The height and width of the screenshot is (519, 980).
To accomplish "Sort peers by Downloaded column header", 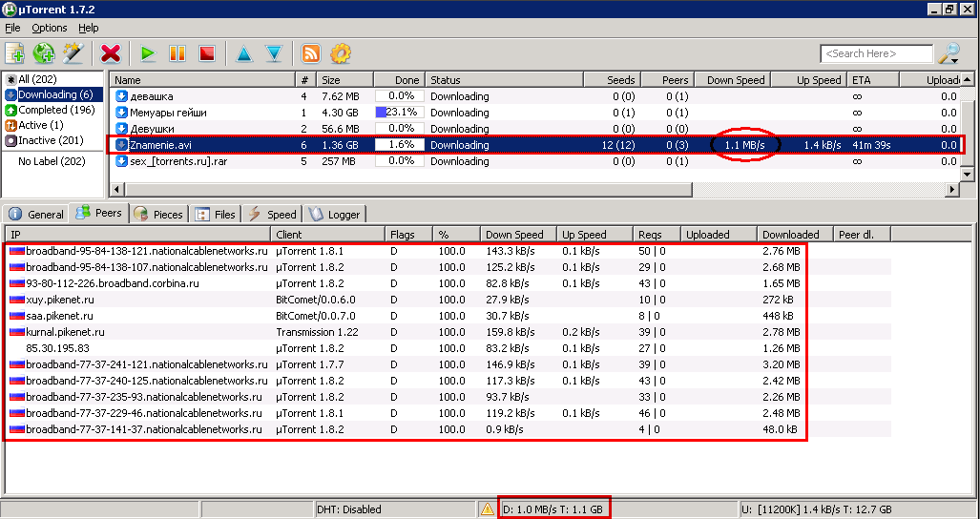I will point(796,235).
